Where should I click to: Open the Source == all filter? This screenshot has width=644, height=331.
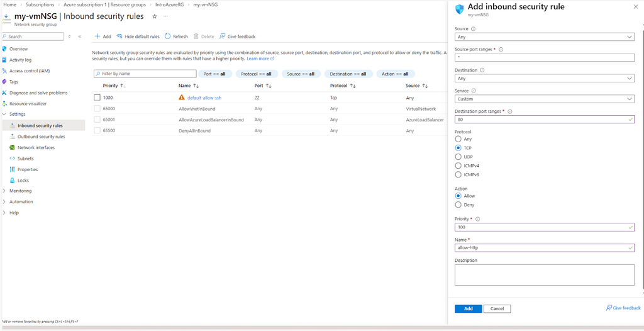pos(301,74)
